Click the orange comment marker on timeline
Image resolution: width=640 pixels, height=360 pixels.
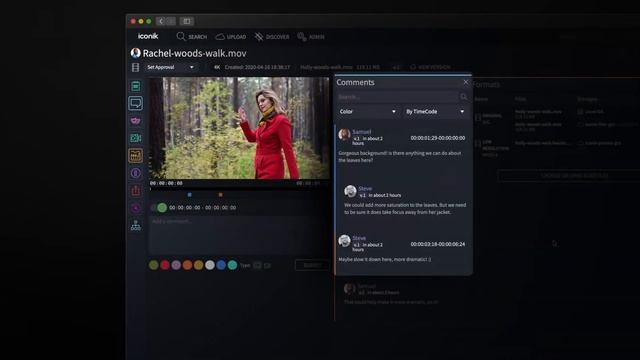pyautogui.click(x=220, y=195)
